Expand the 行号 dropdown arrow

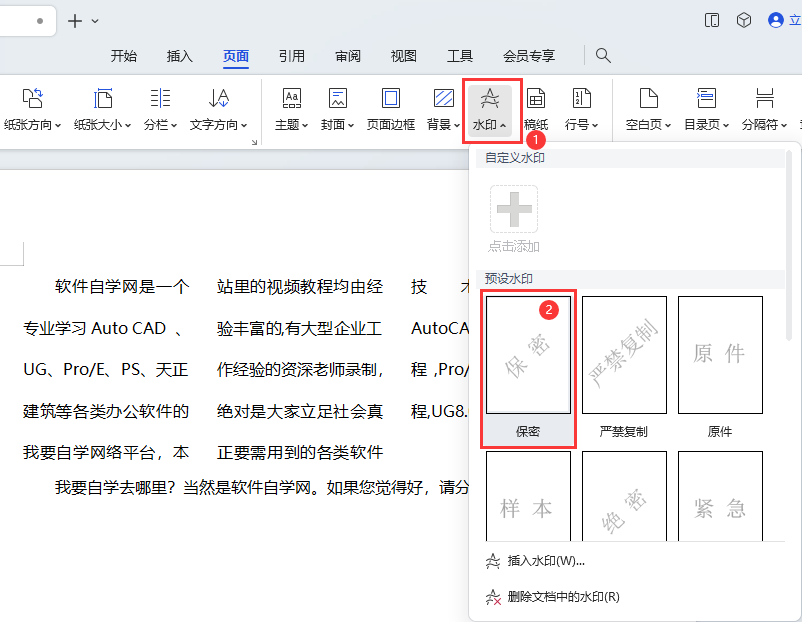coord(595,125)
